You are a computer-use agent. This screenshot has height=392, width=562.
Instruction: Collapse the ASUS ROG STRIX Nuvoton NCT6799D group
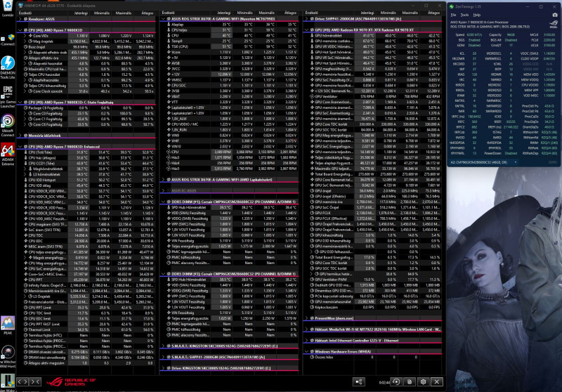pos(164,19)
